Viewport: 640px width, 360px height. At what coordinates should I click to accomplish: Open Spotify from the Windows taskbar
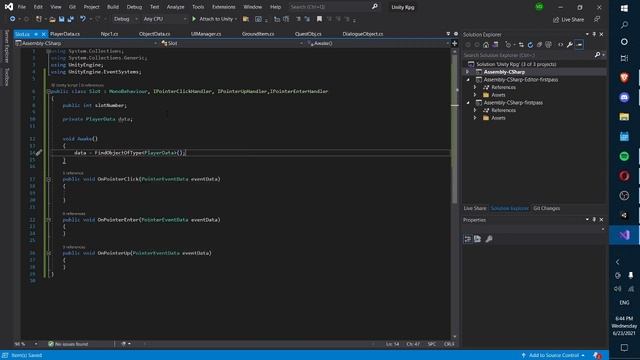624,156
